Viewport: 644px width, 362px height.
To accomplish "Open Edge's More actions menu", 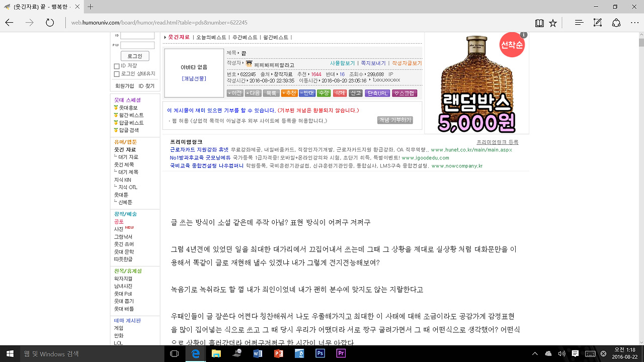I will [x=635, y=22].
